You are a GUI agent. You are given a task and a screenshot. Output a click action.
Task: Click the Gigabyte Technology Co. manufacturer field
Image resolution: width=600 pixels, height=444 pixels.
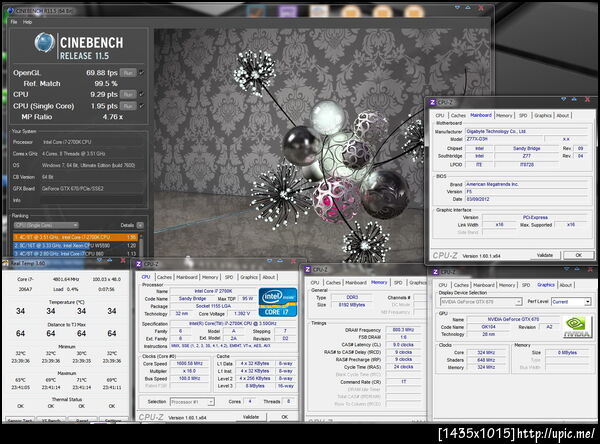pyautogui.click(x=527, y=131)
